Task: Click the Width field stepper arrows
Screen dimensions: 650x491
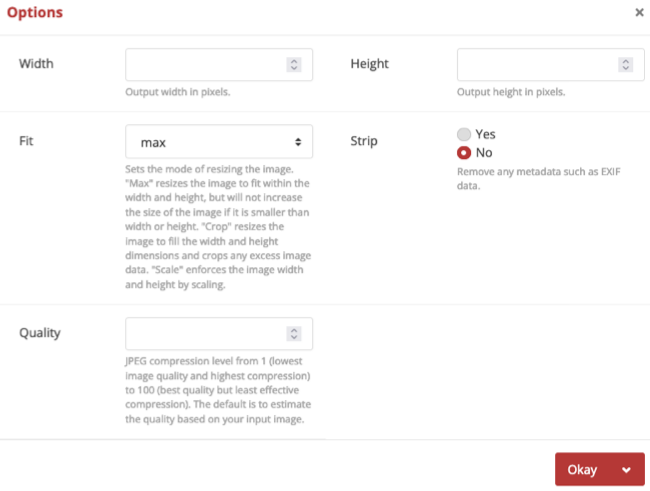Action: (x=294, y=64)
